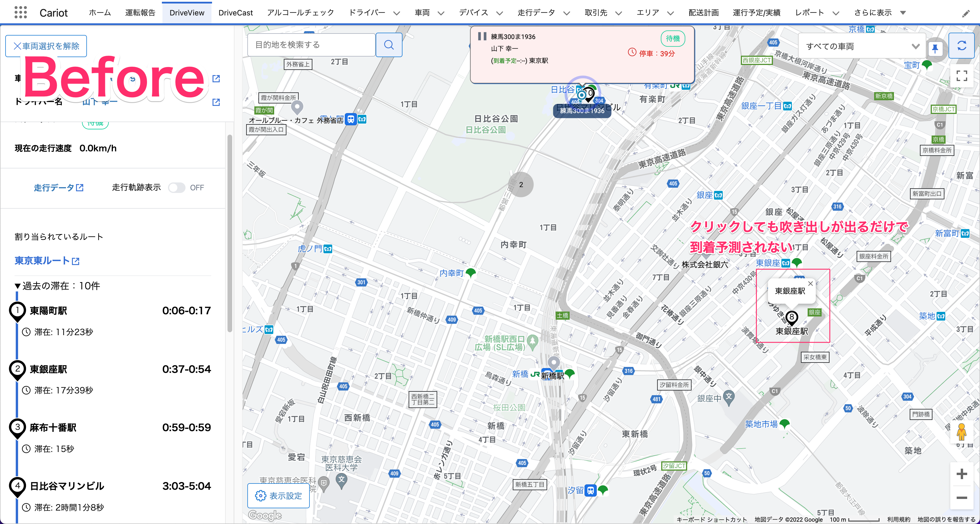980x524 pixels.
Task: Click 地図の誤りを報告する link
Action: pyautogui.click(x=946, y=519)
